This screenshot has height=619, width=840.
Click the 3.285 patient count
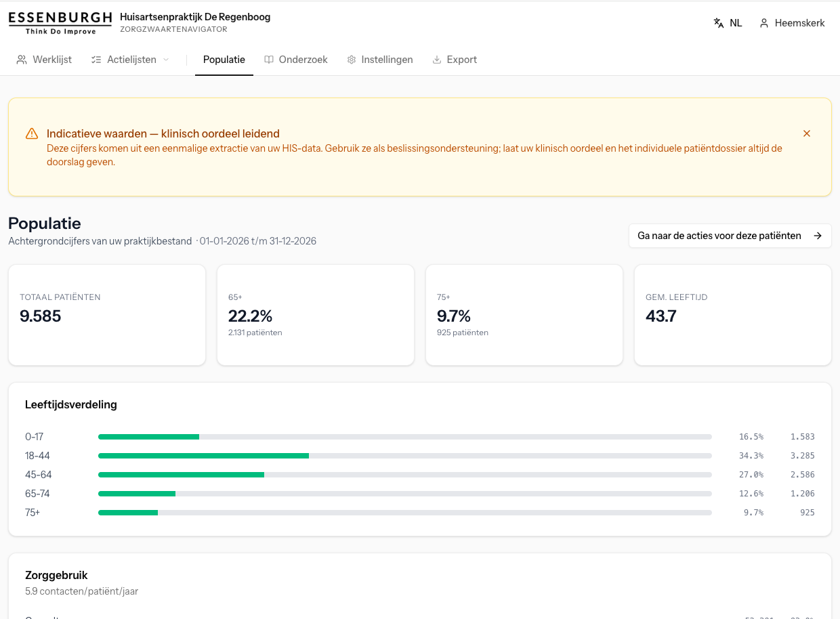[x=803, y=456]
